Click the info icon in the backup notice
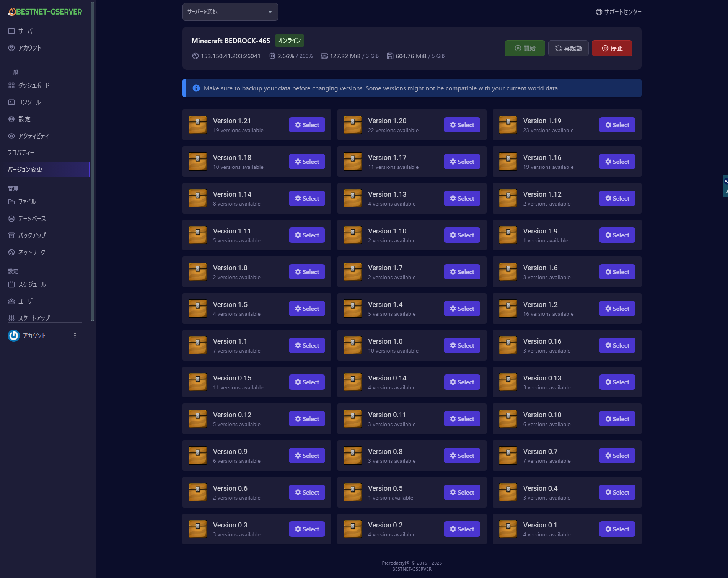Viewport: 728px width, 578px height. pyautogui.click(x=196, y=88)
